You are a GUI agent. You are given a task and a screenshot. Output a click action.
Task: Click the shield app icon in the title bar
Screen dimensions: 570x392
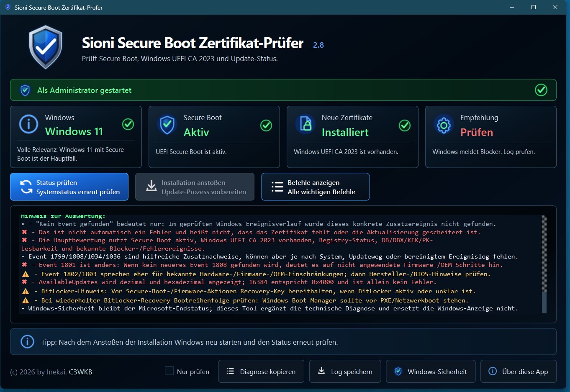(x=8, y=7)
